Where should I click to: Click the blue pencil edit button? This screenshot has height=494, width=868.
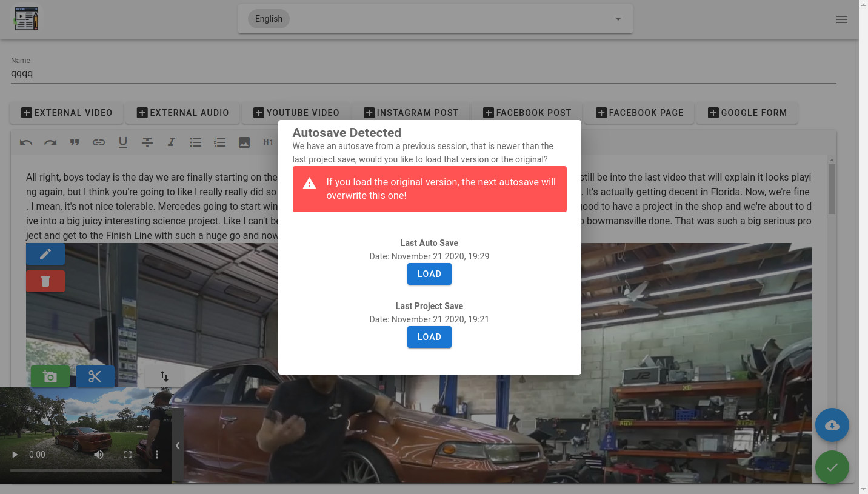pyautogui.click(x=45, y=254)
